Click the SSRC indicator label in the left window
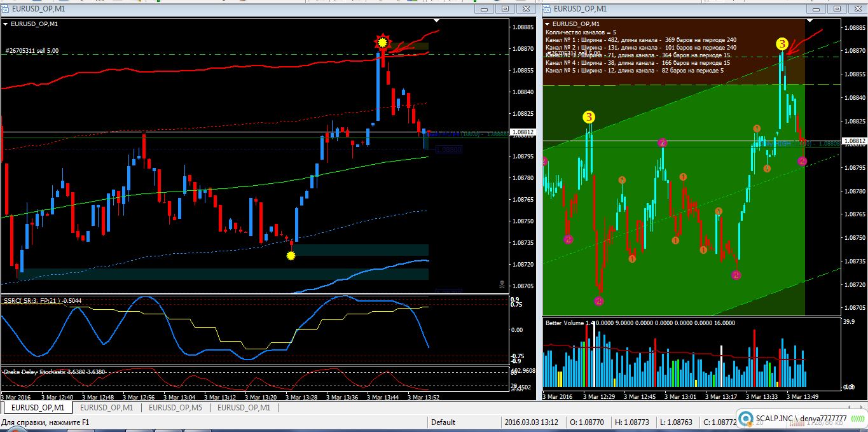 click(43, 300)
